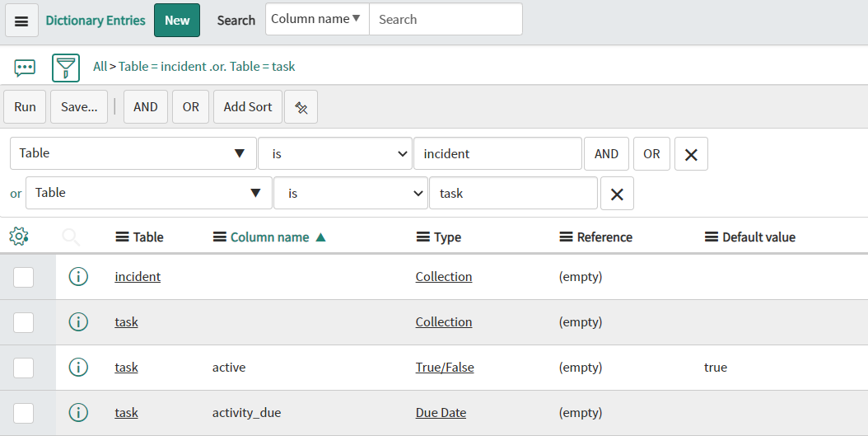Click the 'Table = incident' breadcrumb
The height and width of the screenshot is (436, 868).
click(162, 67)
